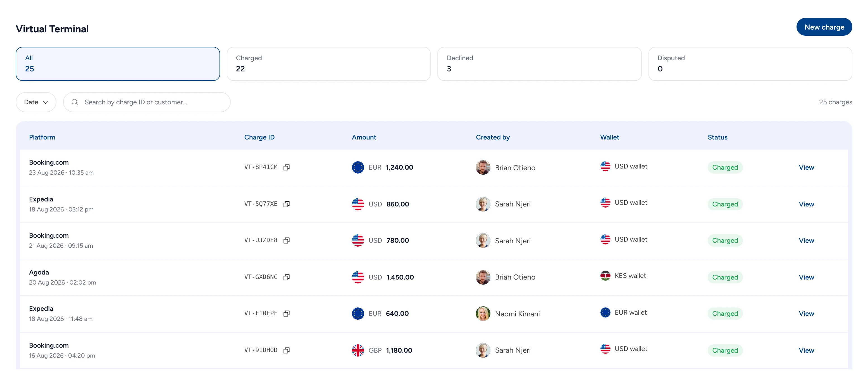View the VT-UJZDE8 charge
Viewport: 868px width, 385px height.
(x=806, y=240)
